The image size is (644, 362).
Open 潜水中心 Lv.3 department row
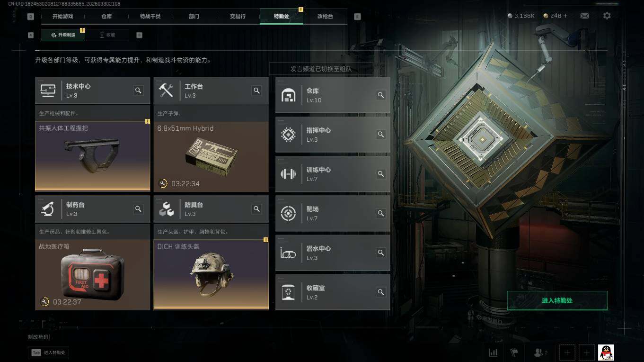pyautogui.click(x=333, y=253)
